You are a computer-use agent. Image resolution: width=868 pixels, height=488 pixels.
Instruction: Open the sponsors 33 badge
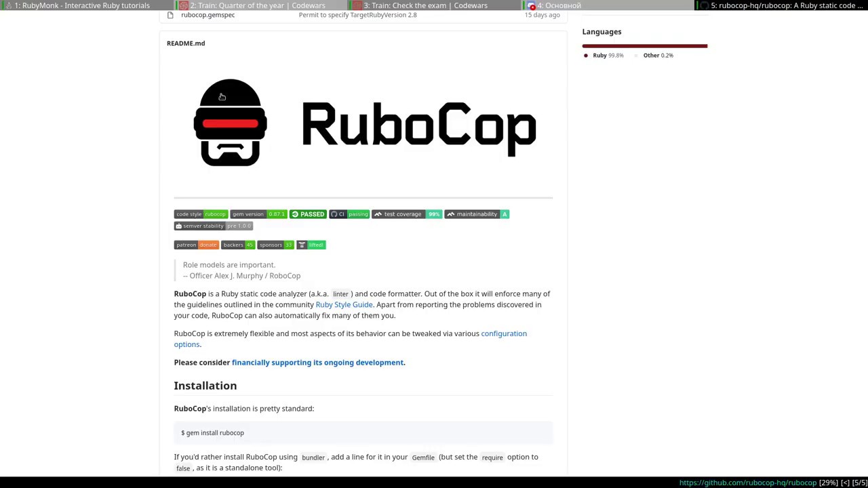[275, 245]
